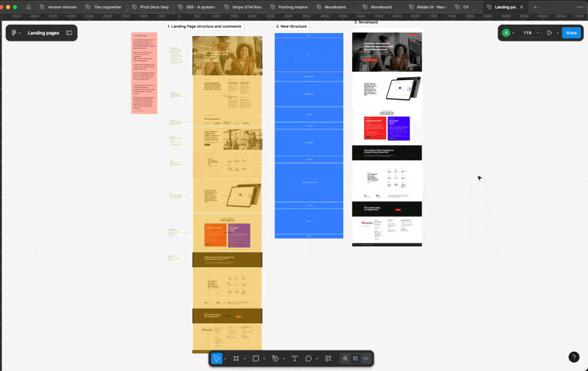Switch to the Version Venture tab

(58, 7)
